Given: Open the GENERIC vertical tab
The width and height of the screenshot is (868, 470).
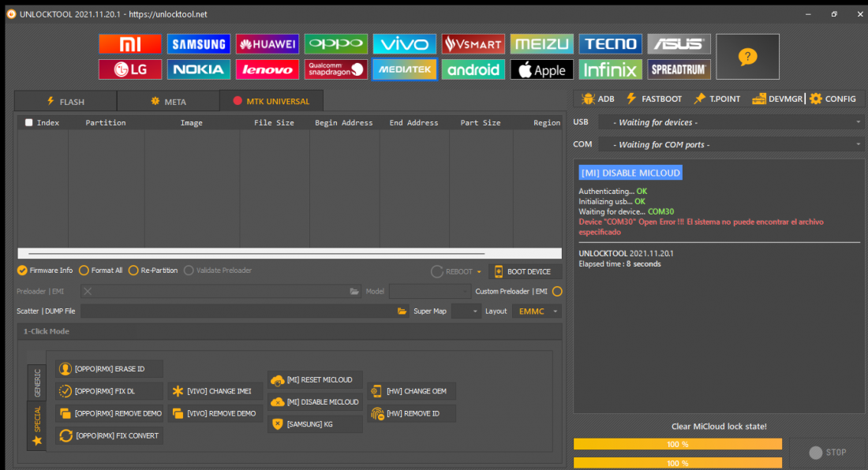Looking at the screenshot, I should pos(37,382).
